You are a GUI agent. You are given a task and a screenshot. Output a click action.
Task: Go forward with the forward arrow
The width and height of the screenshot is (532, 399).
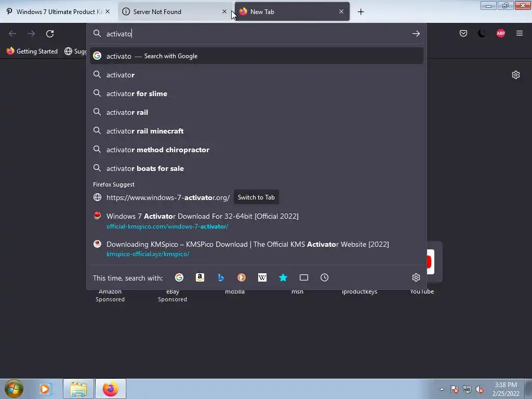click(x=31, y=34)
